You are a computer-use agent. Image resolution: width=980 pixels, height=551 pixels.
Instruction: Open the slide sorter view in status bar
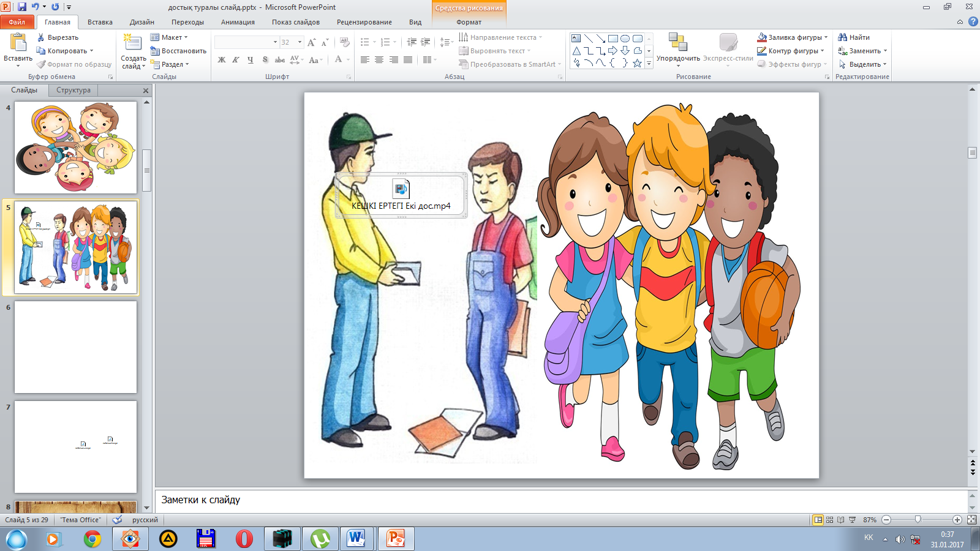(x=829, y=520)
